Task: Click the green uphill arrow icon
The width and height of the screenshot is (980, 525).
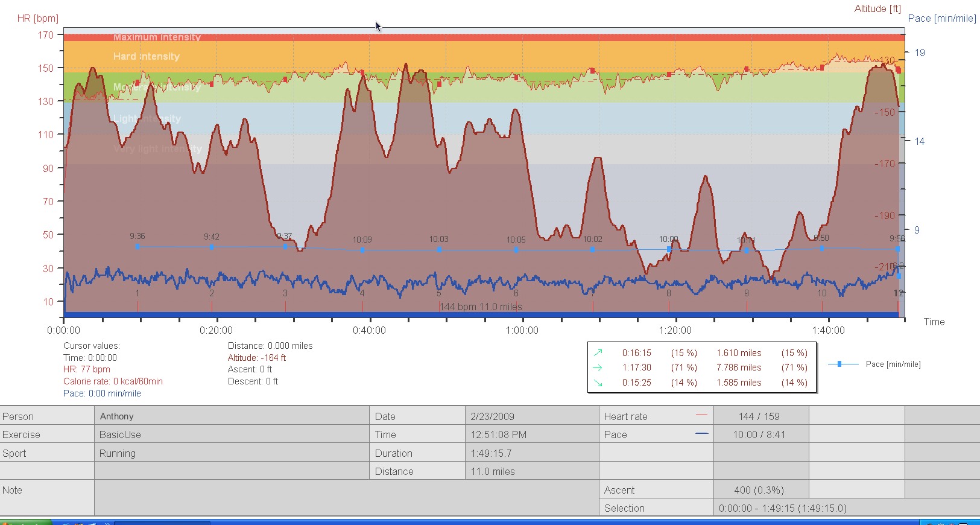Action: tap(598, 353)
